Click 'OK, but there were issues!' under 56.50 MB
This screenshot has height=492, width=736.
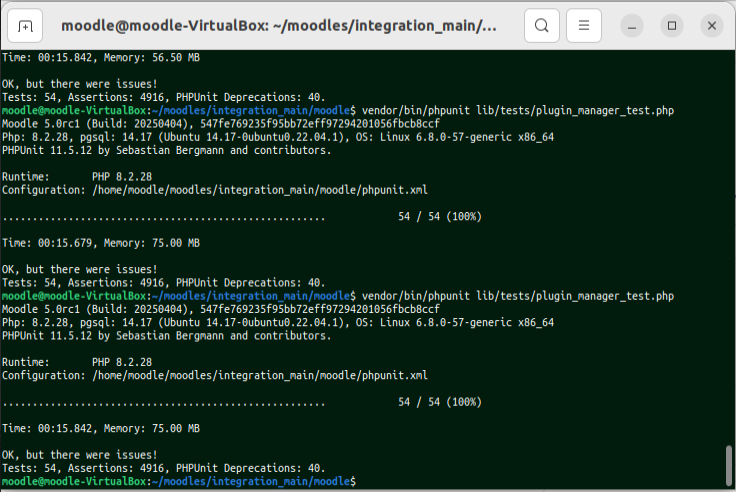click(x=80, y=84)
